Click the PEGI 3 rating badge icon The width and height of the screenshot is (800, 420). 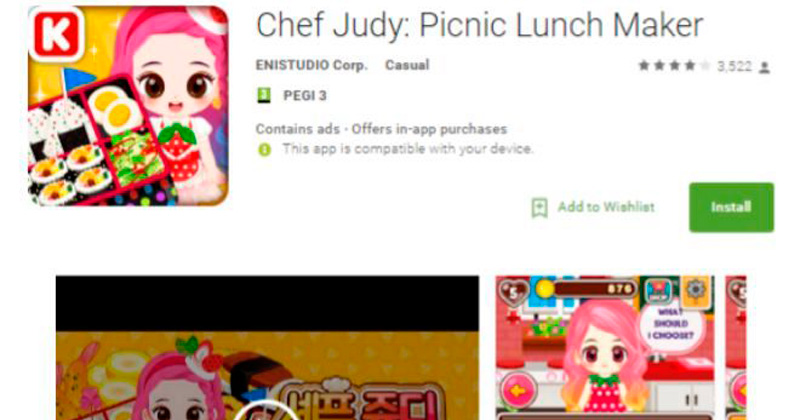(x=264, y=95)
